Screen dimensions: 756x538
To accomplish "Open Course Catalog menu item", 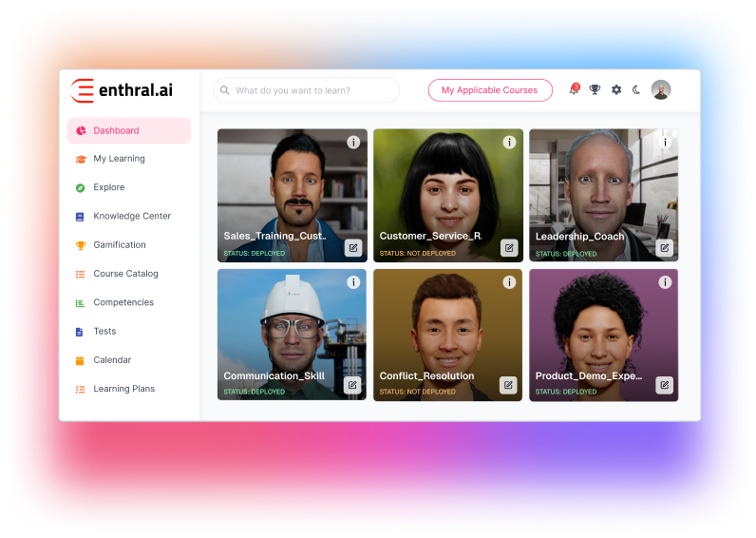I will tap(125, 274).
